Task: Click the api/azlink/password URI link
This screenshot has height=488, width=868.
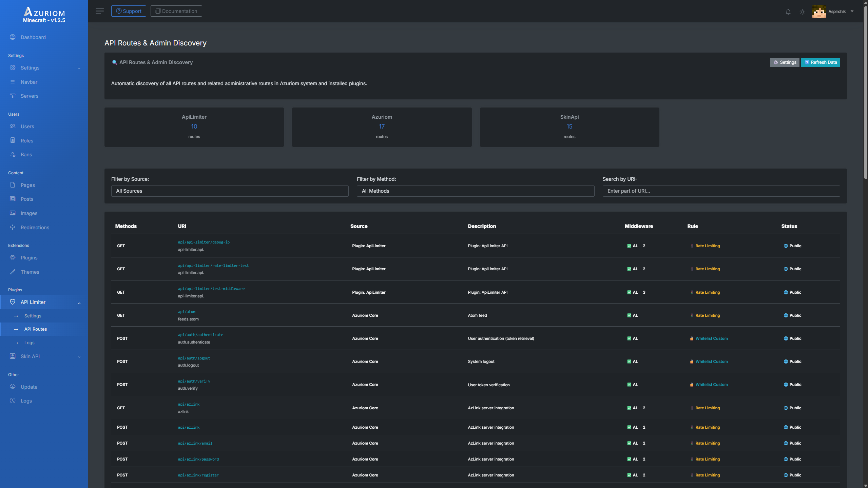Action: coord(198,459)
